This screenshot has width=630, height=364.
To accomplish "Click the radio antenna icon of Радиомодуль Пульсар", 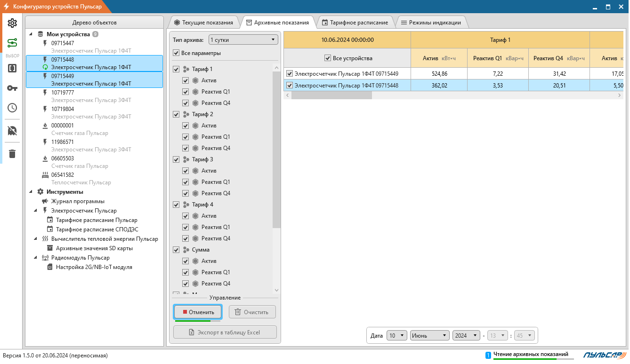I will (x=45, y=258).
